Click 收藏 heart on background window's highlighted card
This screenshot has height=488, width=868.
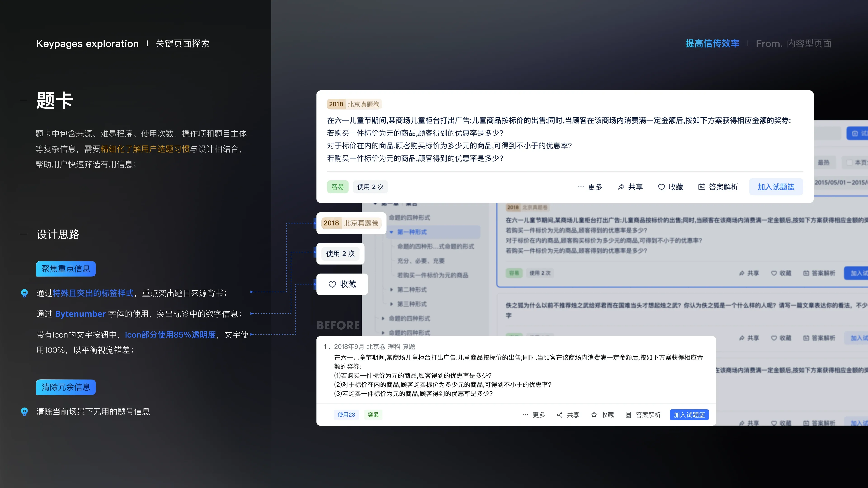(x=774, y=273)
